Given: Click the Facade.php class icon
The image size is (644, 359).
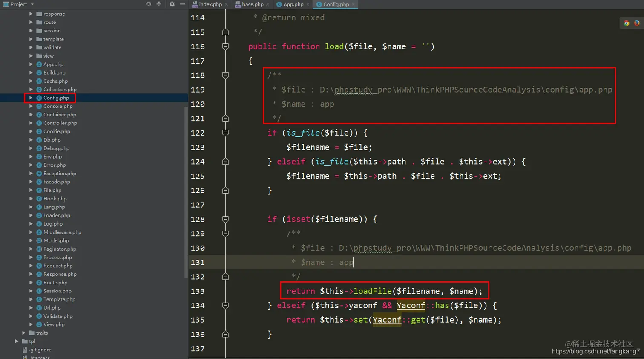Looking at the screenshot, I should tap(39, 182).
